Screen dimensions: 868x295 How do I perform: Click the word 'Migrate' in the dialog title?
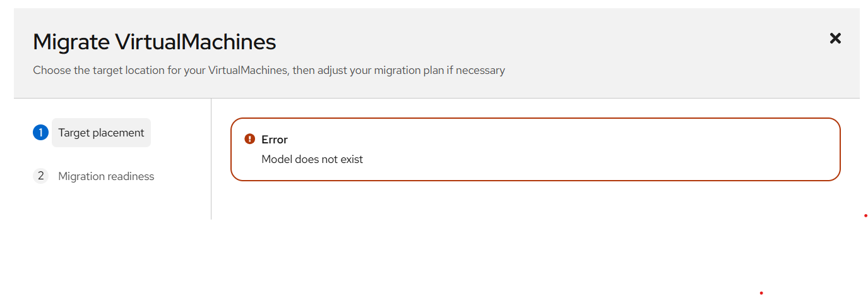(71, 42)
